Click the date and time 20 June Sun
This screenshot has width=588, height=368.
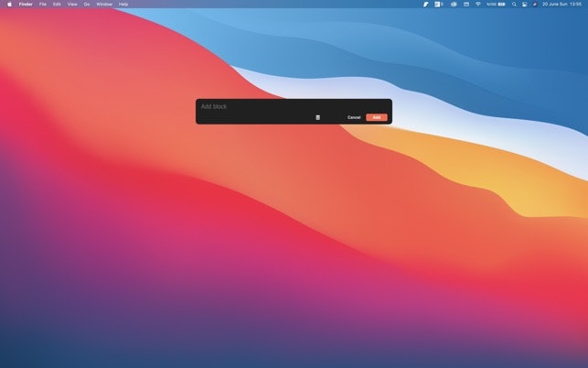pyautogui.click(x=561, y=5)
